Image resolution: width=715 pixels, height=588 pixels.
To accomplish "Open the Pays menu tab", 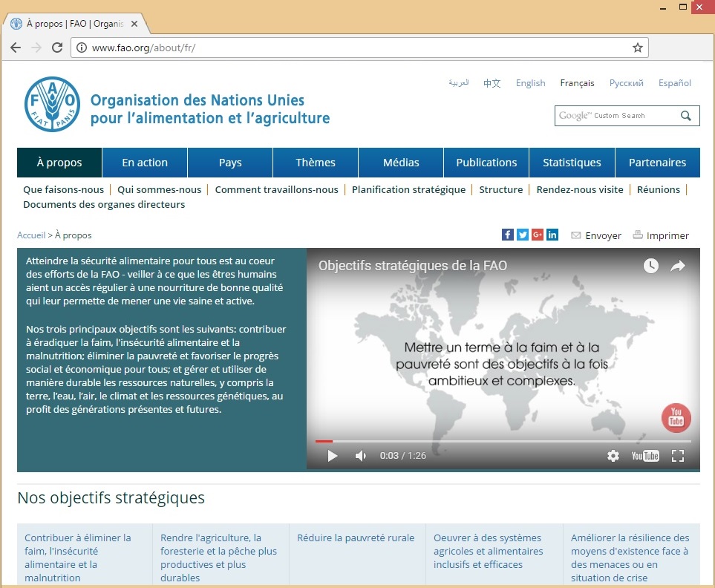I will pyautogui.click(x=230, y=163).
